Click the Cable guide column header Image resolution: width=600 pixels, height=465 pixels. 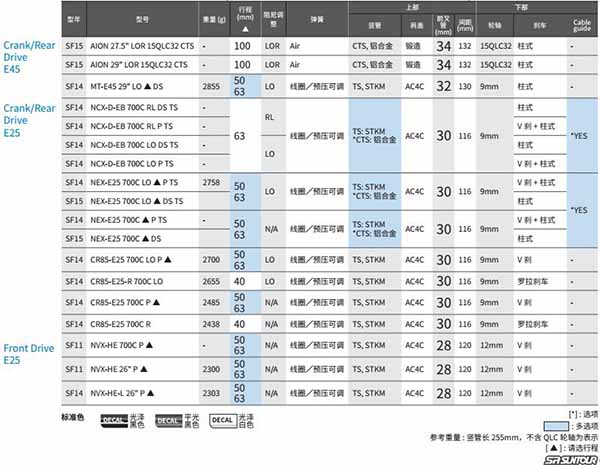pos(582,25)
